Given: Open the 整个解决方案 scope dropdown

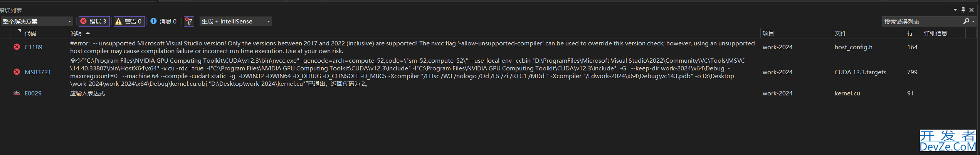Looking at the screenshot, I should click(37, 22).
